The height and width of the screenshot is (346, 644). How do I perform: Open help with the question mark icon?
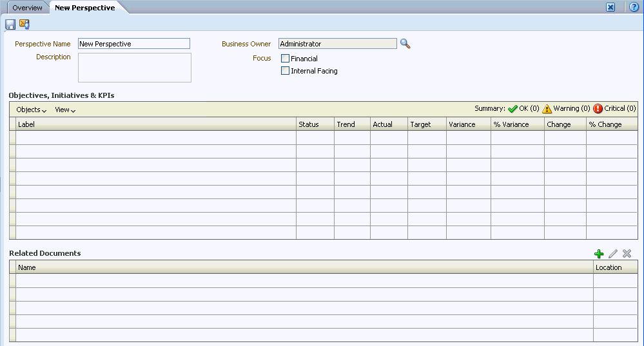634,7
